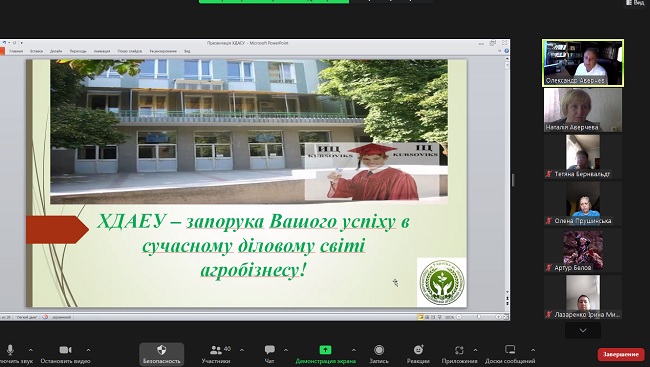Click the red Завершение button
Viewport: 650px width, 367px height.
(621, 354)
